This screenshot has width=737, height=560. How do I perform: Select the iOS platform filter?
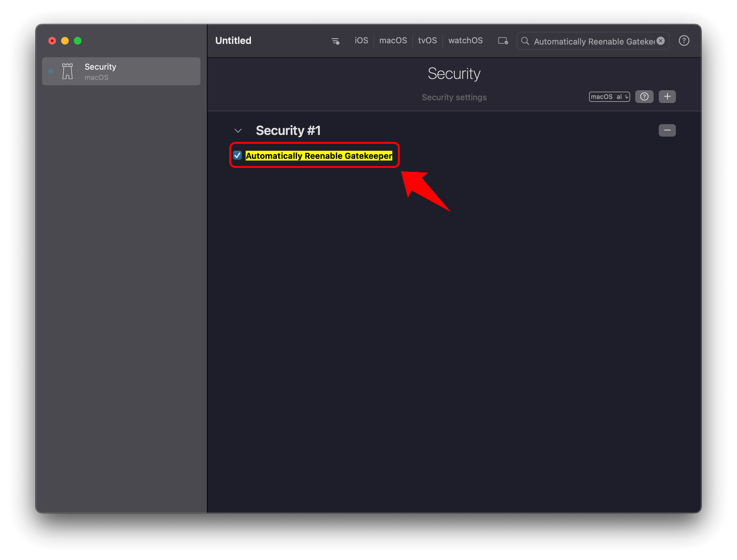pos(361,41)
